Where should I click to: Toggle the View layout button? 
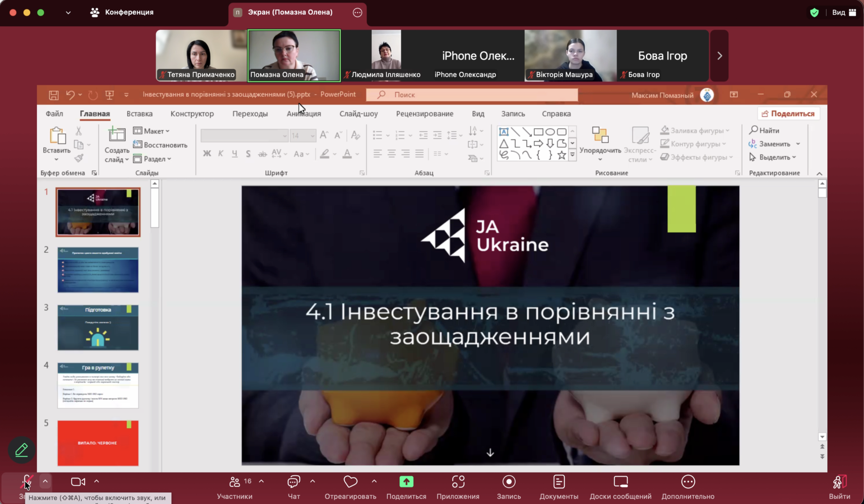[844, 13]
